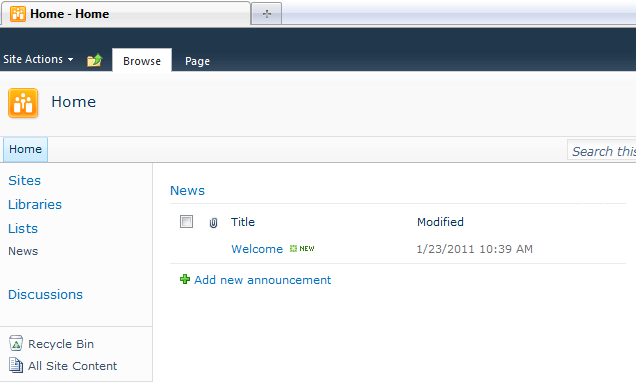
Task: Click the 1/23/2011 10:39 AM date cell
Action: point(475,249)
